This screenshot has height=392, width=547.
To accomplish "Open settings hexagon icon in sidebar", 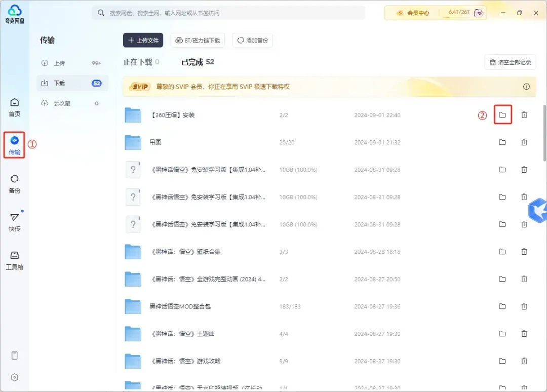I will pos(14,377).
